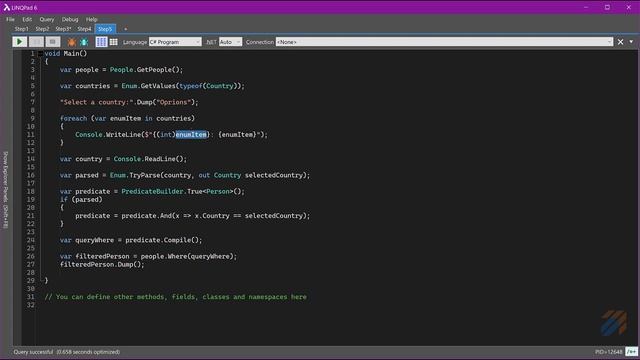Switch results to data grids view

click(113, 42)
